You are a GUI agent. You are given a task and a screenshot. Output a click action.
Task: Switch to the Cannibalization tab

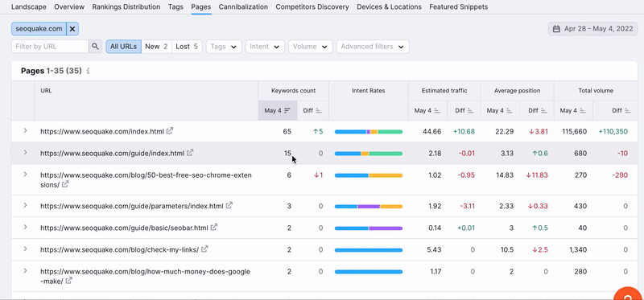(243, 7)
